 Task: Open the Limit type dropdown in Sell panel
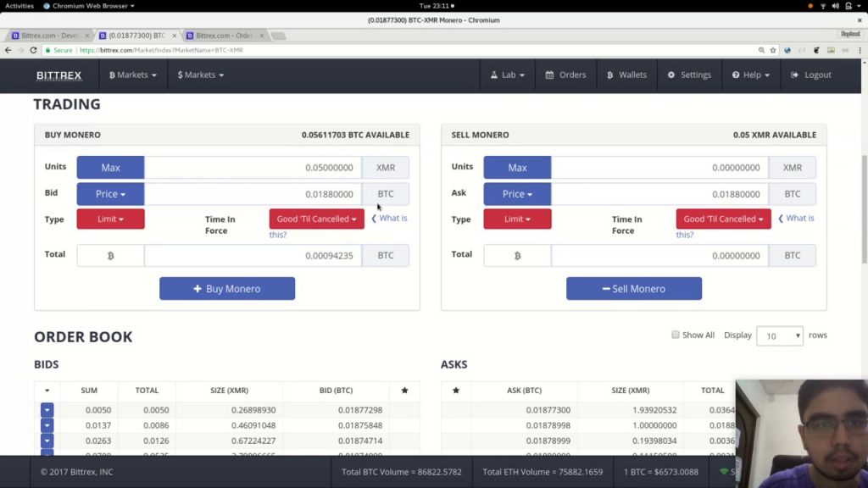(518, 219)
